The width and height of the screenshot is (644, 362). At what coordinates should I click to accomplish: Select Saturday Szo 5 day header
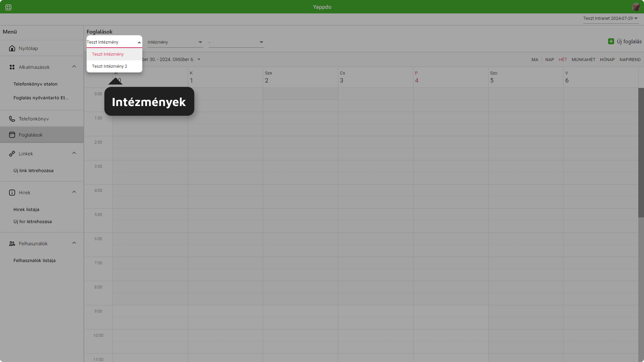coord(526,77)
